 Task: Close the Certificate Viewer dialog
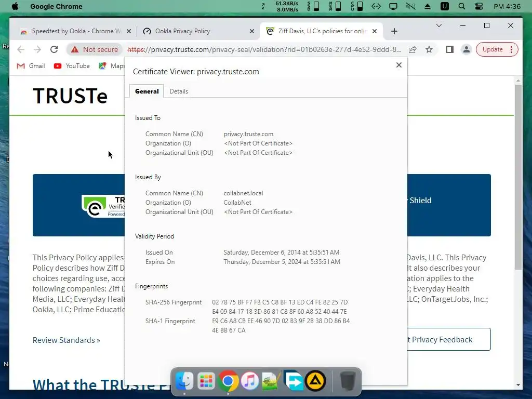tap(399, 65)
